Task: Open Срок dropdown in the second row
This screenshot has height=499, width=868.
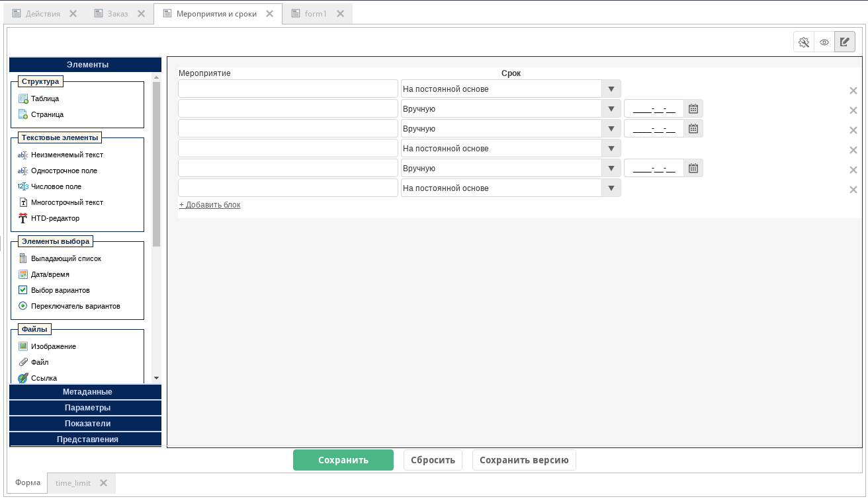Action: coord(611,109)
